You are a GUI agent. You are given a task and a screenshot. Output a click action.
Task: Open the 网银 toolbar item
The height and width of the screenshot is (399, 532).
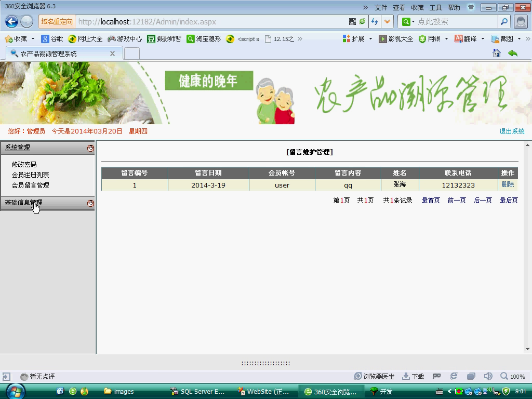pos(429,39)
